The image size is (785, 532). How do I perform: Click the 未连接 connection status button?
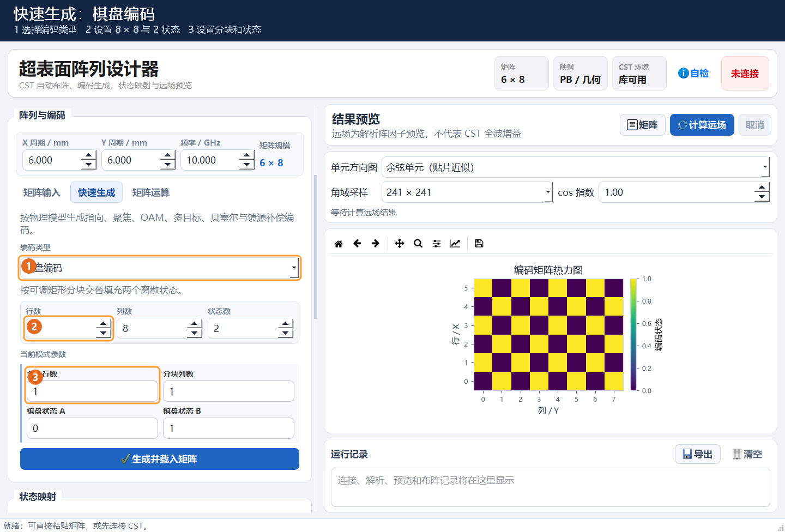point(745,73)
